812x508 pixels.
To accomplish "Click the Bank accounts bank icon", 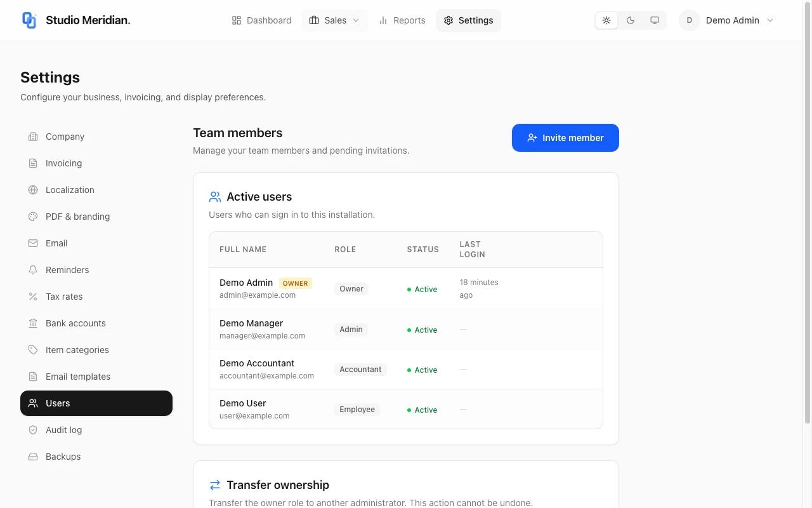I will (x=33, y=323).
